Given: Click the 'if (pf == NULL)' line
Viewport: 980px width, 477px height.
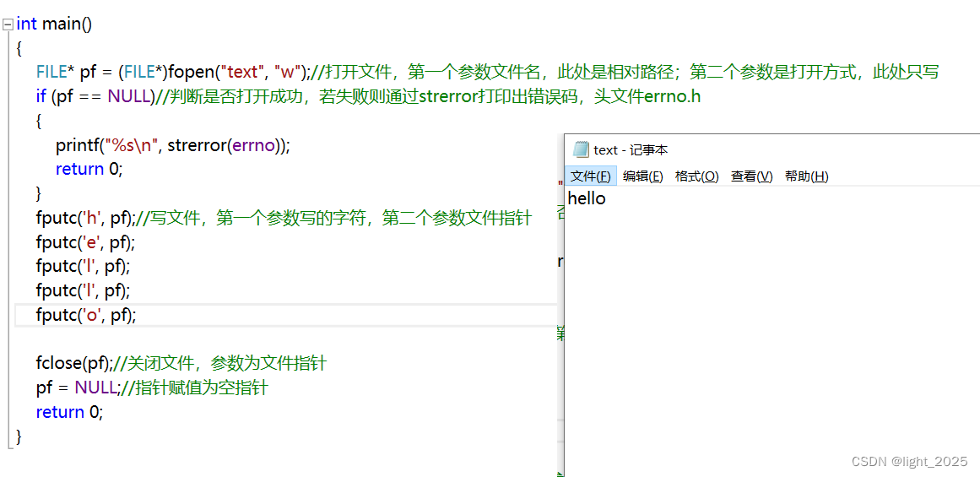Looking at the screenshot, I should point(369,97).
